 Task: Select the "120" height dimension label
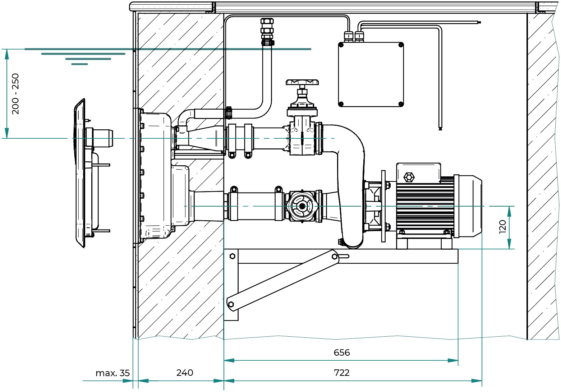[x=502, y=227]
